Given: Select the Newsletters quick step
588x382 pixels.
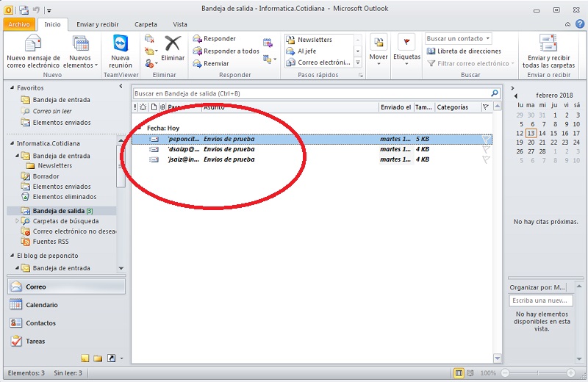Looking at the screenshot, I should [x=319, y=40].
